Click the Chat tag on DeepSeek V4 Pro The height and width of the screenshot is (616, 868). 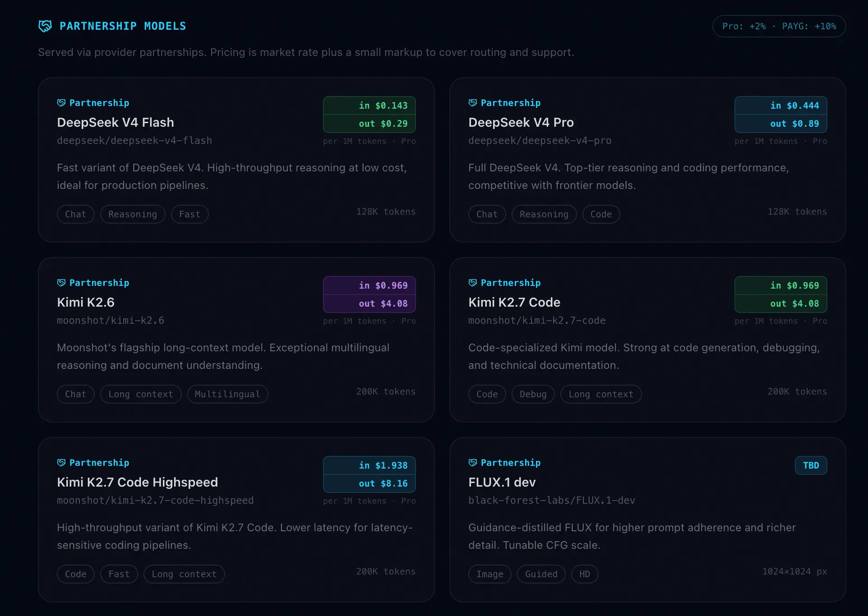click(x=487, y=214)
